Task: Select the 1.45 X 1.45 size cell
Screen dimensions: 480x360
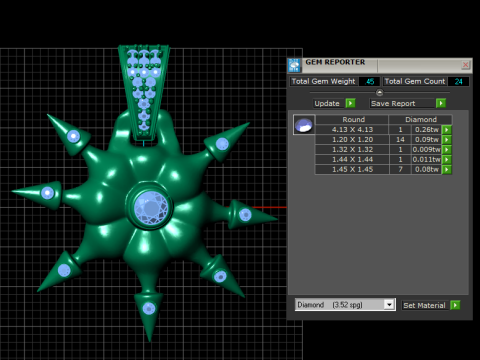Action: coord(352,170)
